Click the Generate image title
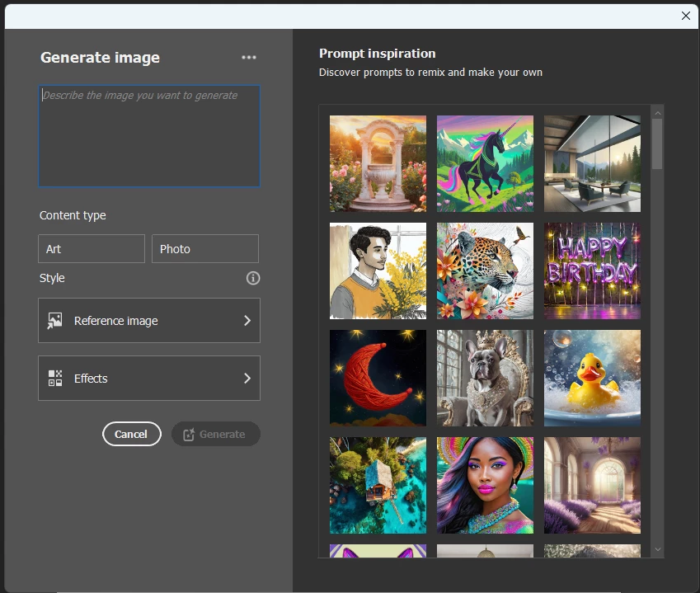700x593 pixels. point(100,58)
